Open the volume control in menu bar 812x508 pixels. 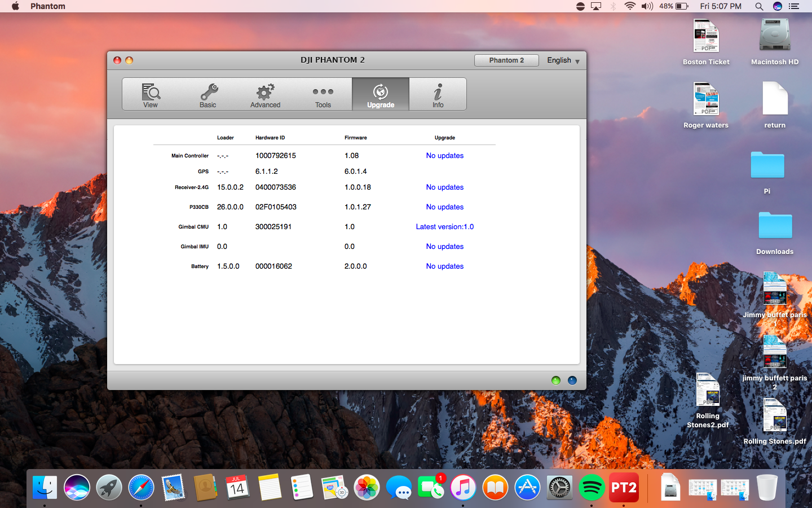647,6
